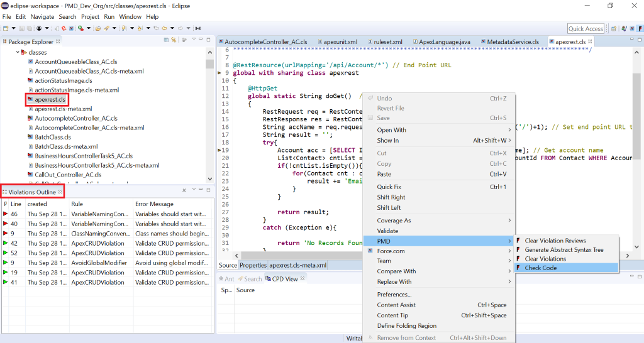Choose Clear Violations in PMD submenu
This screenshot has height=343, width=644.
[x=567, y=259]
